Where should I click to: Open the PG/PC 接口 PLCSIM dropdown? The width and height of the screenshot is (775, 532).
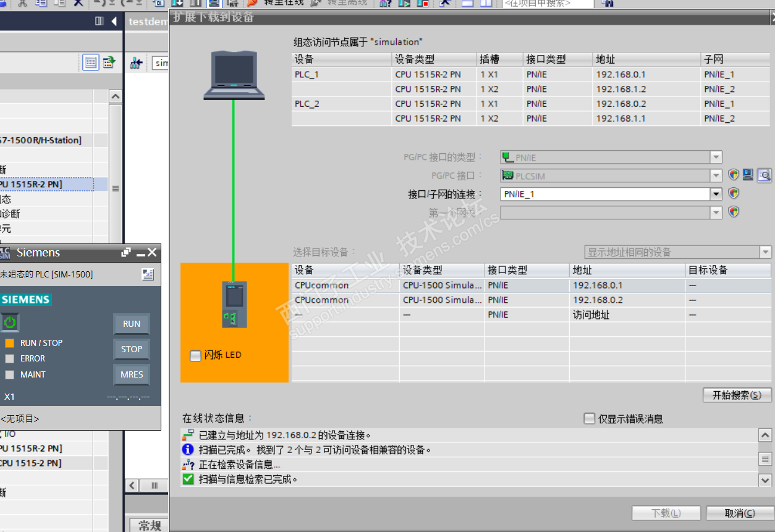pyautogui.click(x=716, y=176)
